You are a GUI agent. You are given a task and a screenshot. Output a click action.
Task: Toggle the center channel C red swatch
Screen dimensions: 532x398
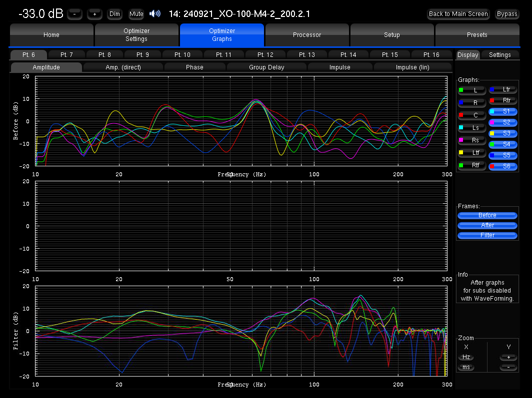(x=461, y=115)
